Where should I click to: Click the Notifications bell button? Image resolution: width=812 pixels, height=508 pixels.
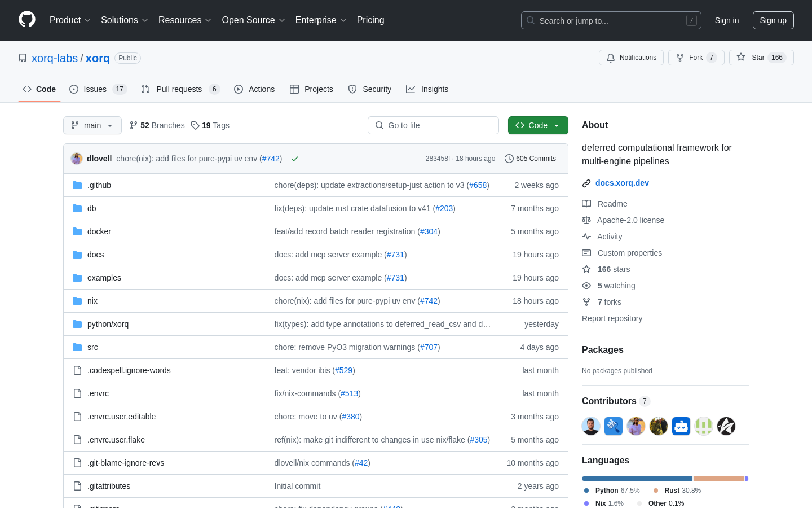tap(631, 58)
